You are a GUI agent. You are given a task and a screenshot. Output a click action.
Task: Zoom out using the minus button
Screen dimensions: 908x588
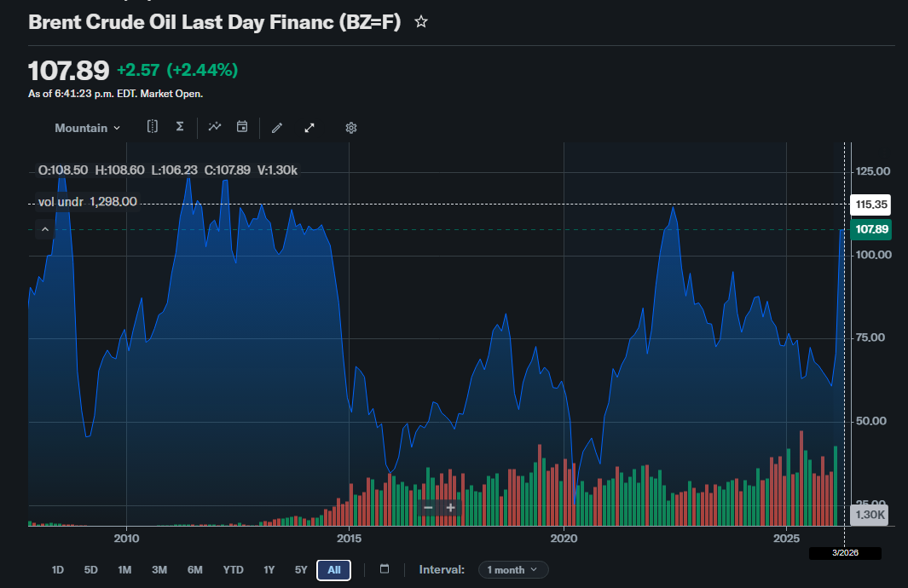coord(429,508)
